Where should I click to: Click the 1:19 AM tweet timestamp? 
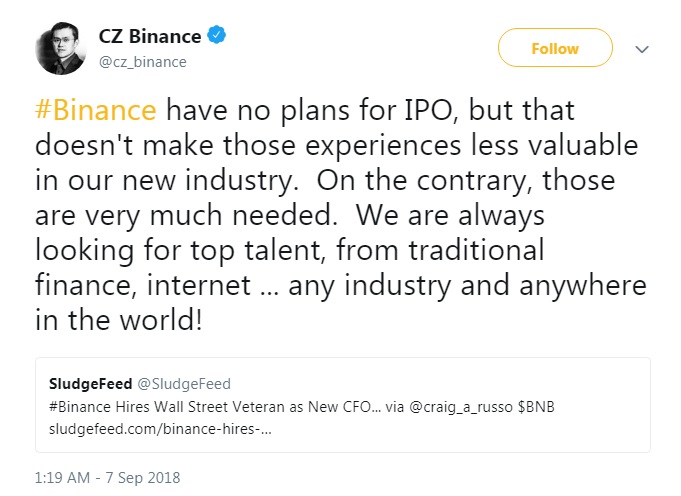click(x=68, y=476)
